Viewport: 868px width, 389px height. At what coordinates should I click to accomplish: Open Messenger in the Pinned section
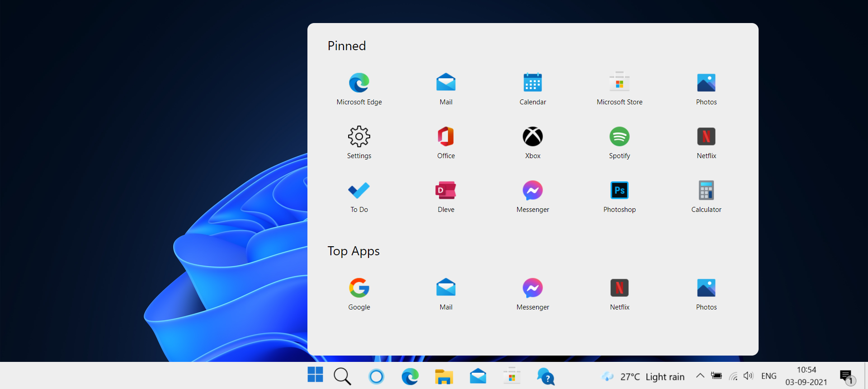[x=533, y=197]
